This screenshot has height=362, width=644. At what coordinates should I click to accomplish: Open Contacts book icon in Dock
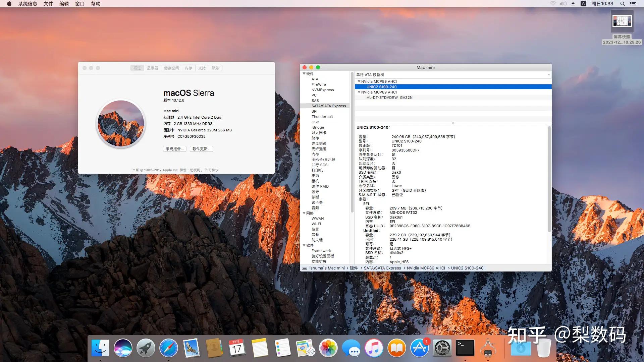point(214,348)
